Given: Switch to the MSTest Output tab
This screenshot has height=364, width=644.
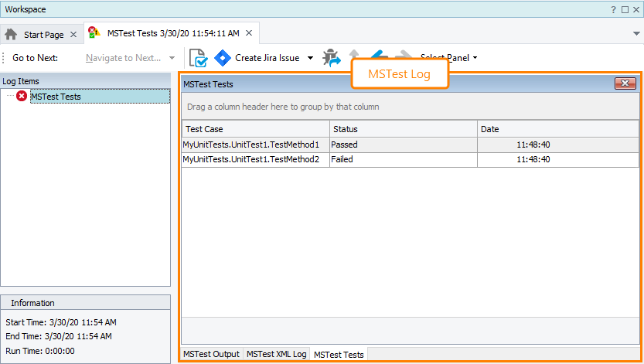Looking at the screenshot, I should click(x=211, y=354).
